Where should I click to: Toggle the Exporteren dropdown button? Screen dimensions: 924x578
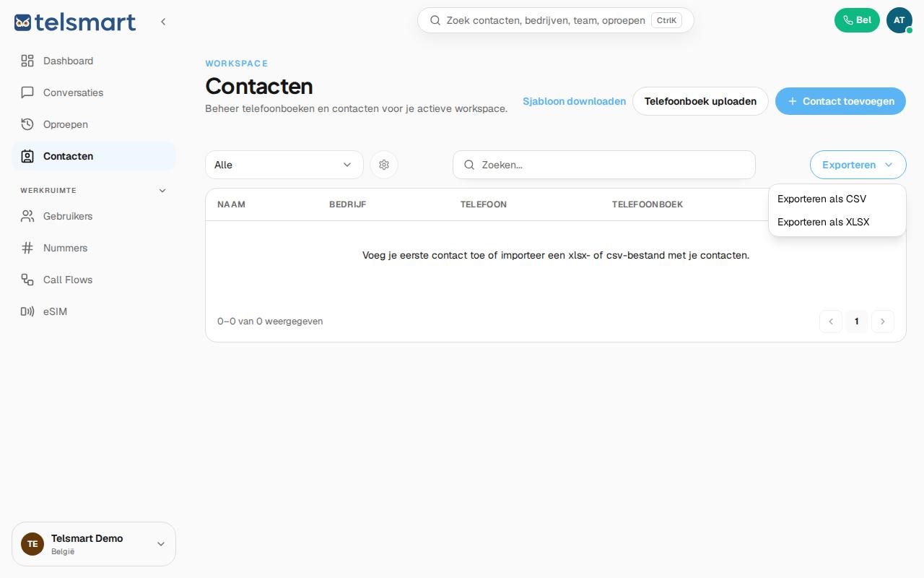click(858, 165)
